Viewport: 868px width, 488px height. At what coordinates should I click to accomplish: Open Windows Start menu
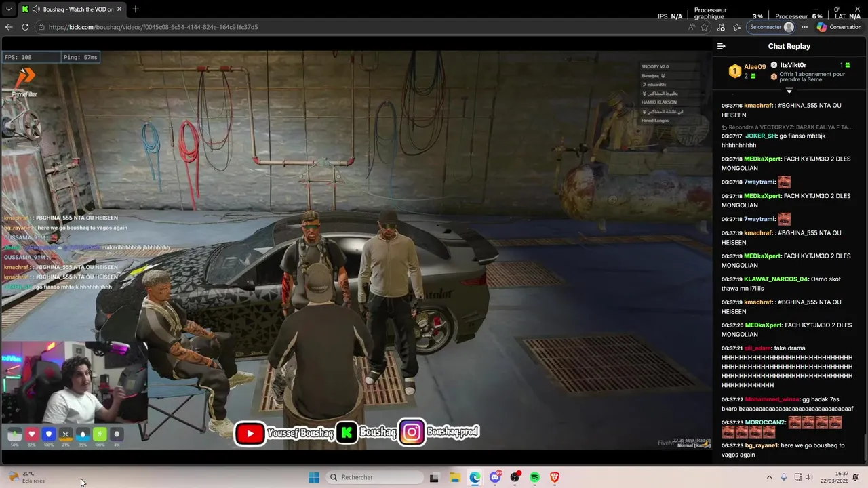tap(313, 477)
